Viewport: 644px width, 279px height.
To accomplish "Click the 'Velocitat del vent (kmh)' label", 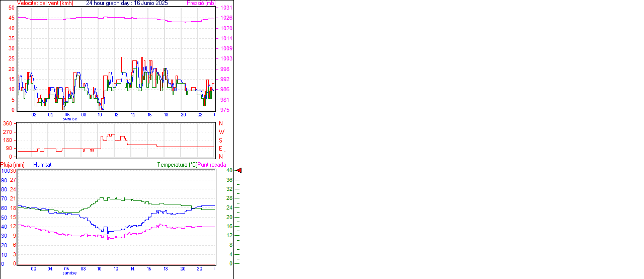I will (45, 3).
